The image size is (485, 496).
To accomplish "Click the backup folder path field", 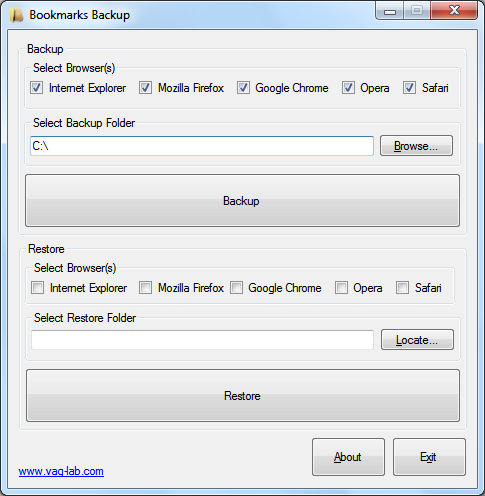I will 202,146.
